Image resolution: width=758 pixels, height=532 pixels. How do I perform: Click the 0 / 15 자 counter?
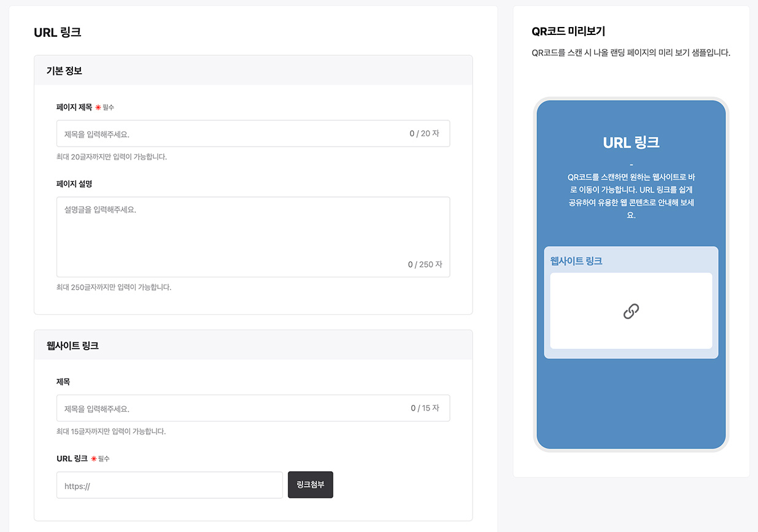425,408
